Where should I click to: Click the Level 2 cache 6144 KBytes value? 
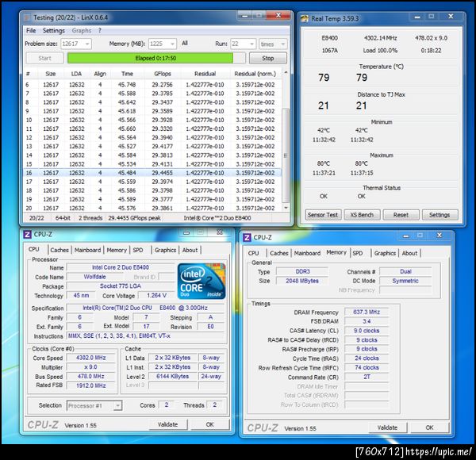[173, 376]
